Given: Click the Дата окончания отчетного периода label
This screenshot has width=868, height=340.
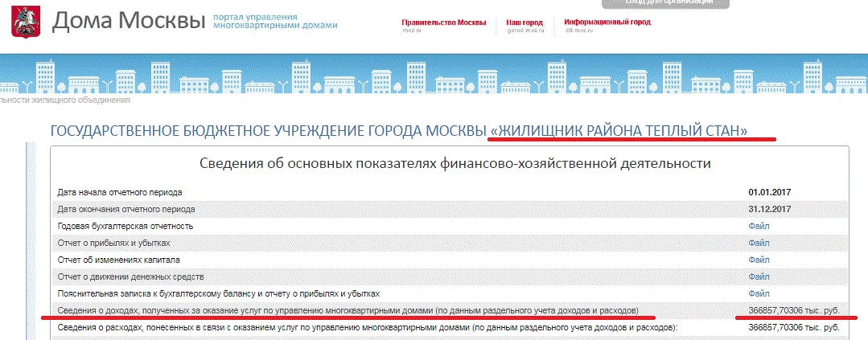Looking at the screenshot, I should coord(126,209).
